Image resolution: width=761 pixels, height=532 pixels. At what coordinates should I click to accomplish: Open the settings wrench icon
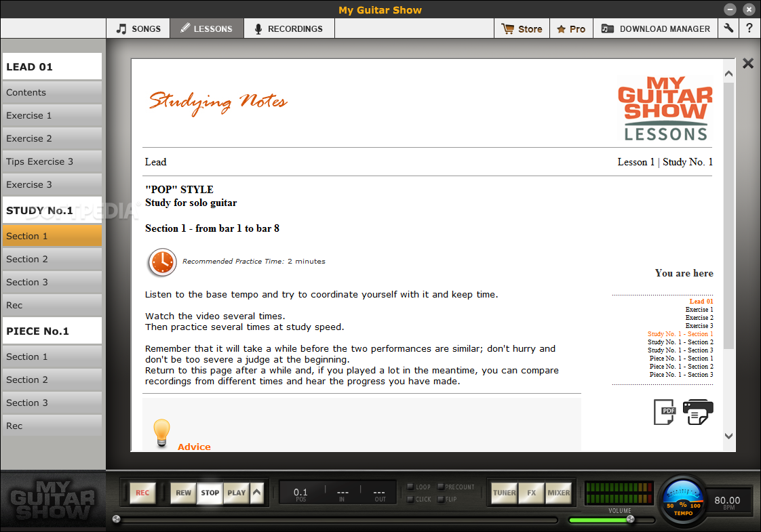(728, 28)
